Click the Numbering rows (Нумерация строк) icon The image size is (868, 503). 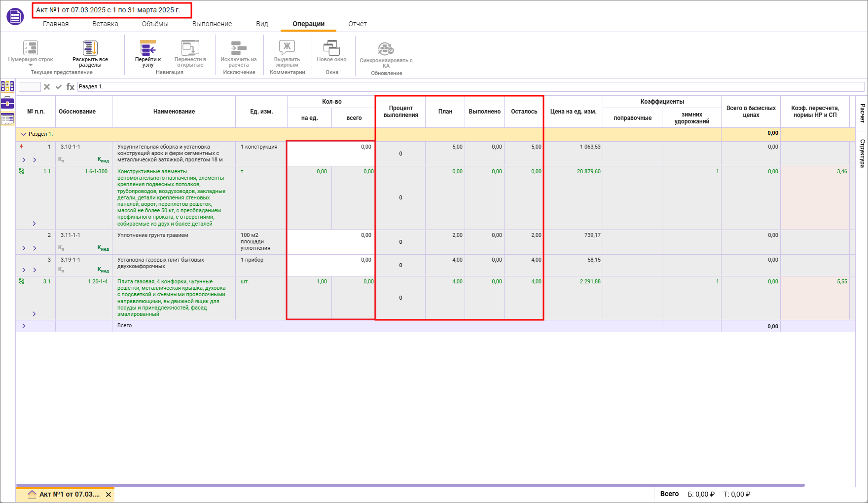click(31, 48)
